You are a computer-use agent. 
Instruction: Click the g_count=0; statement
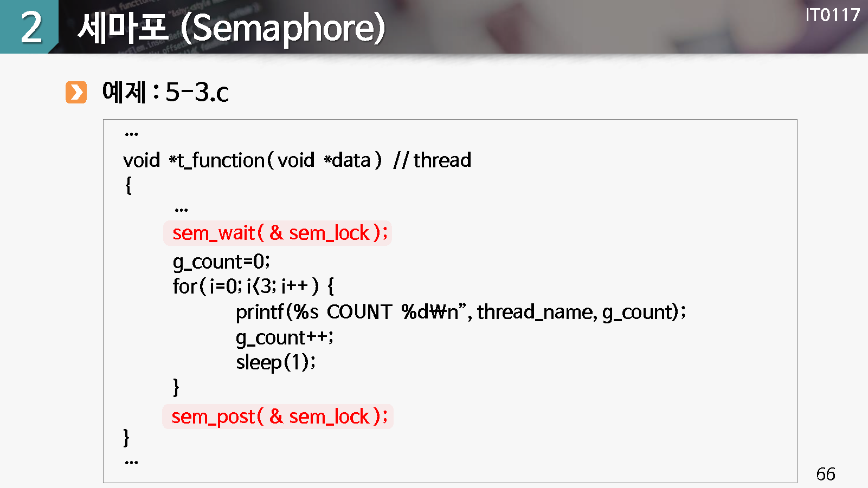pyautogui.click(x=221, y=262)
